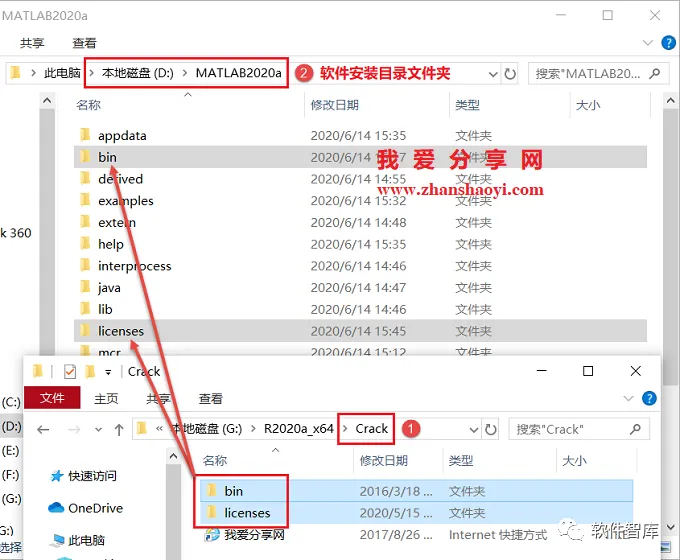The height and width of the screenshot is (560, 680).
Task: Open help icon in Crack window
Action: pos(649,398)
